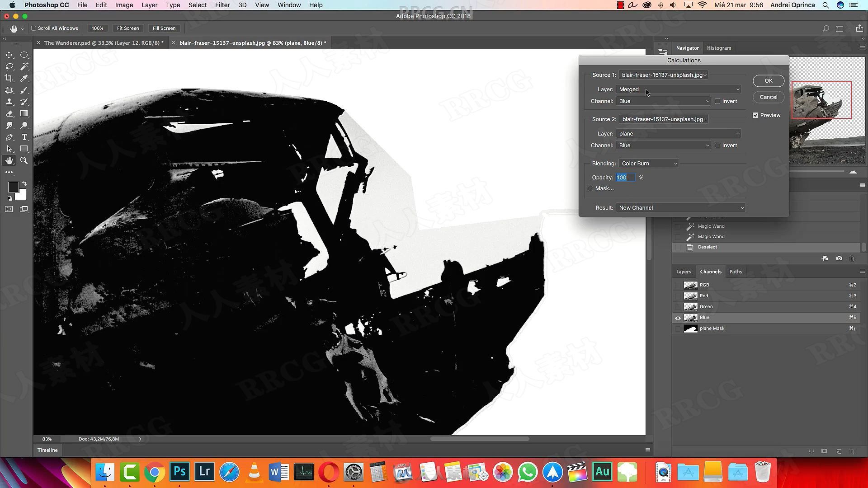Screen dimensions: 868x488
Task: Expand Source 1 file dropdown
Action: coord(663,74)
